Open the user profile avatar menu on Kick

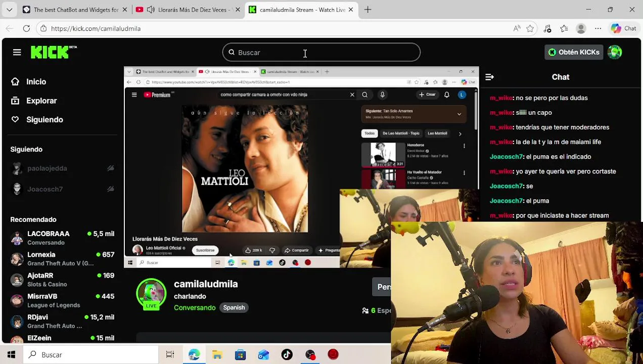click(x=615, y=52)
